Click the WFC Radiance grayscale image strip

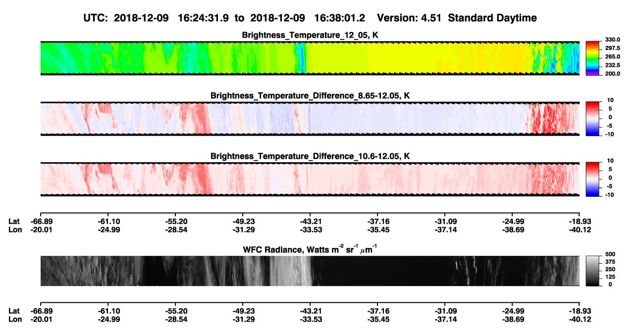pyautogui.click(x=310, y=271)
